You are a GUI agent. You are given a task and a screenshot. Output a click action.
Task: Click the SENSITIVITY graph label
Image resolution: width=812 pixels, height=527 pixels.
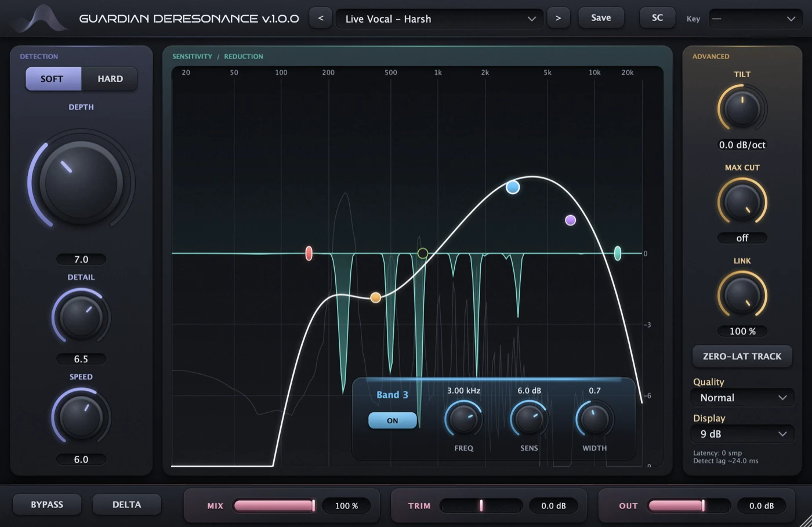(x=192, y=56)
